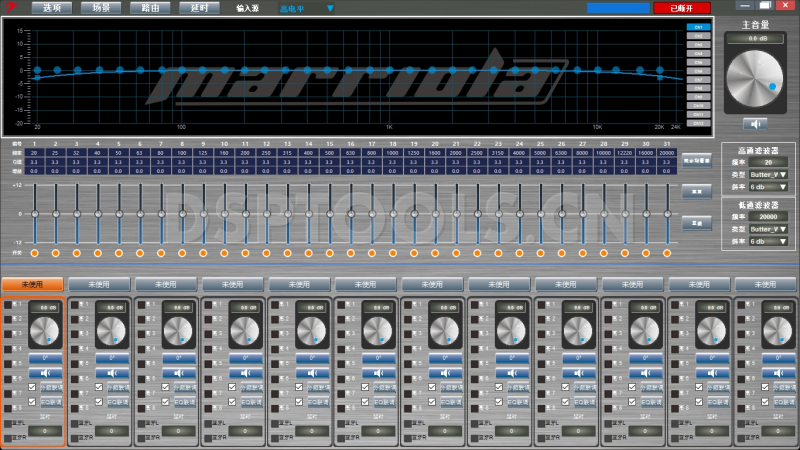Click the first channel's volume knob
The width and height of the screenshot is (800, 450).
pyautogui.click(x=45, y=331)
